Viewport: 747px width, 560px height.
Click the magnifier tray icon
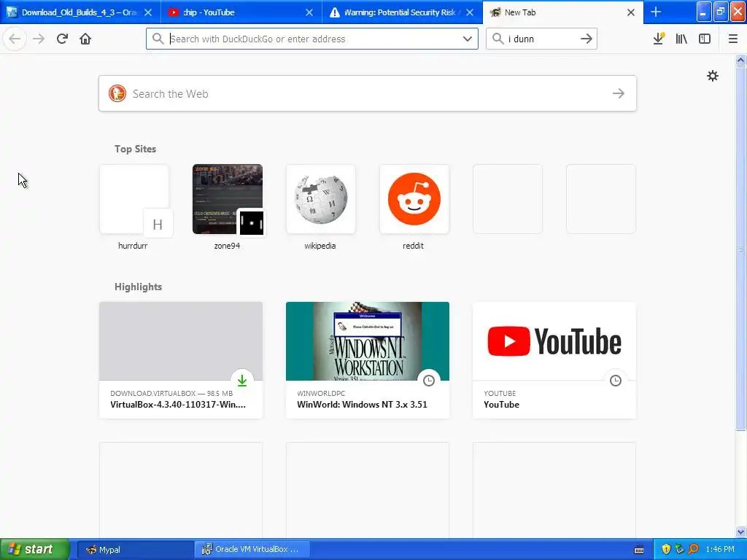pos(693,549)
